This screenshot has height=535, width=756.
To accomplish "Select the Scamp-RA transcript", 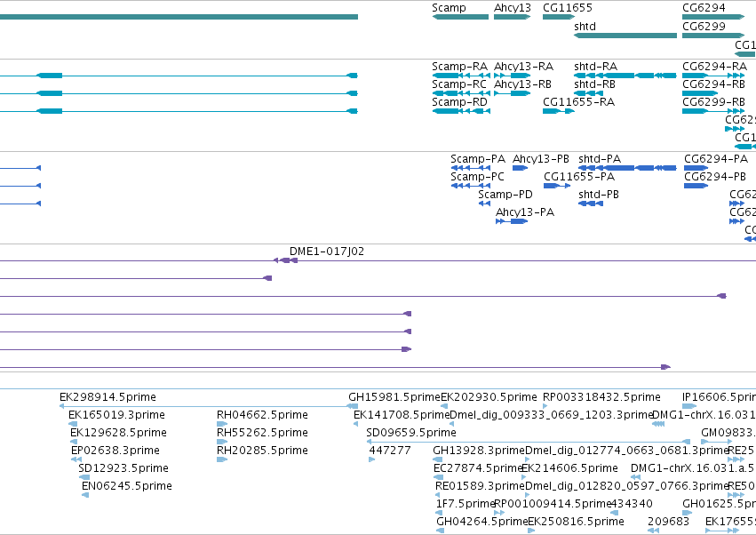I will pyautogui.click(x=461, y=76).
